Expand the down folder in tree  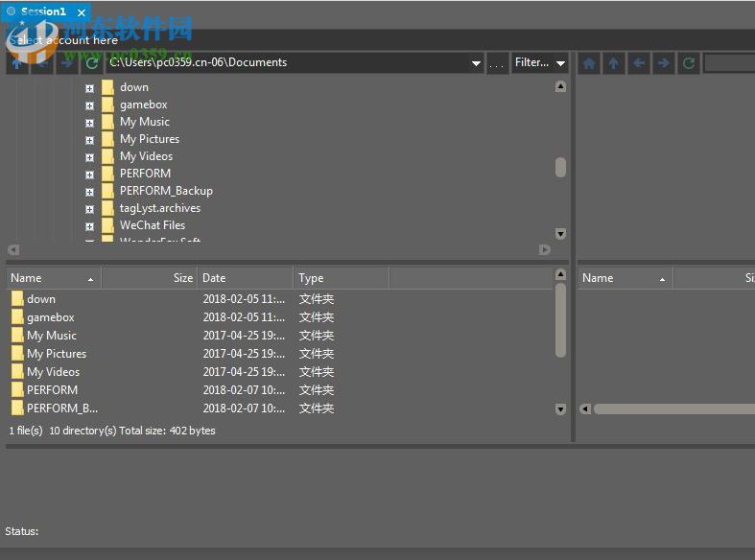coord(89,88)
